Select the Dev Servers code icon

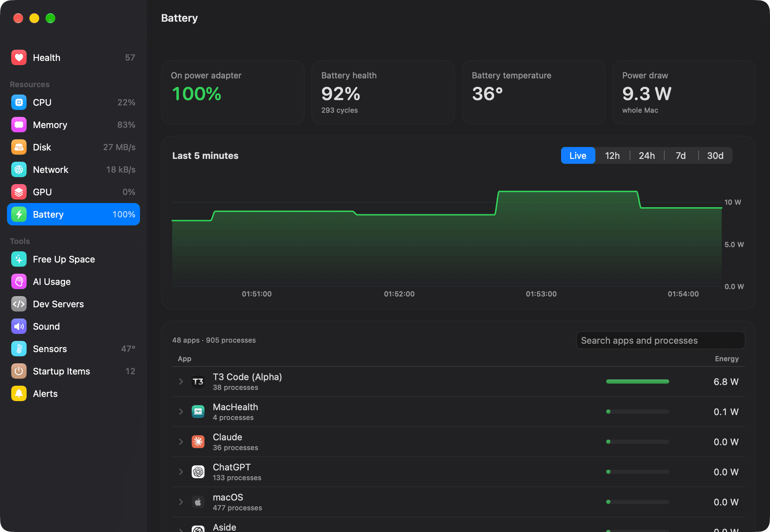19,304
